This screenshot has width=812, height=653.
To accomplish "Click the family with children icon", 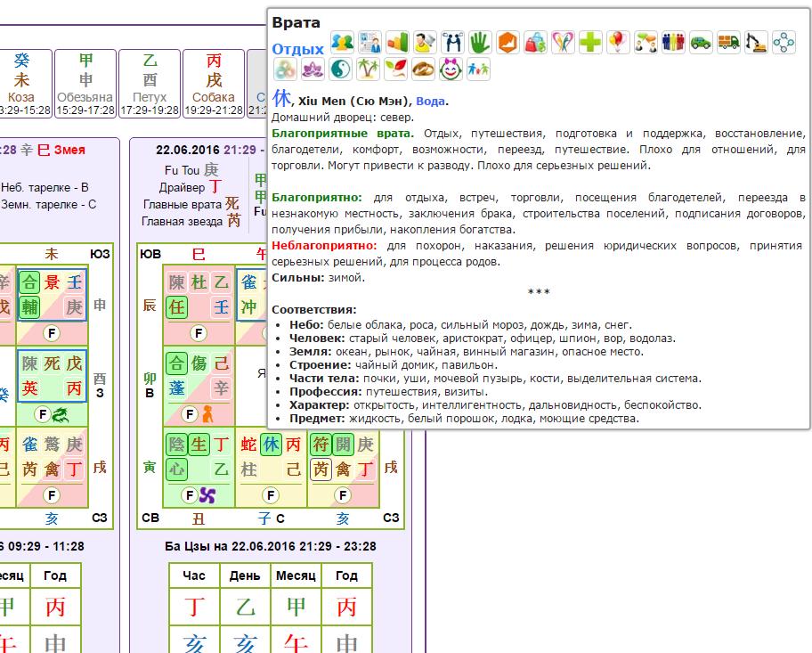I will point(478,69).
